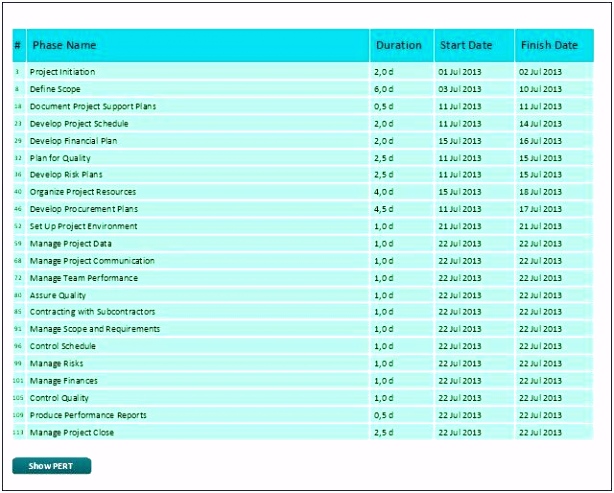Select Manage Scope and Requirements phase
614x493 pixels.
coord(95,329)
